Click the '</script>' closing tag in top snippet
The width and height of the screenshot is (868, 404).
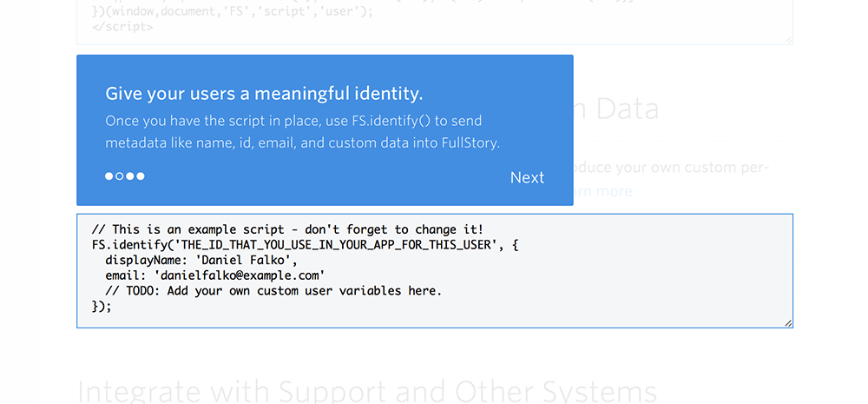[122, 25]
